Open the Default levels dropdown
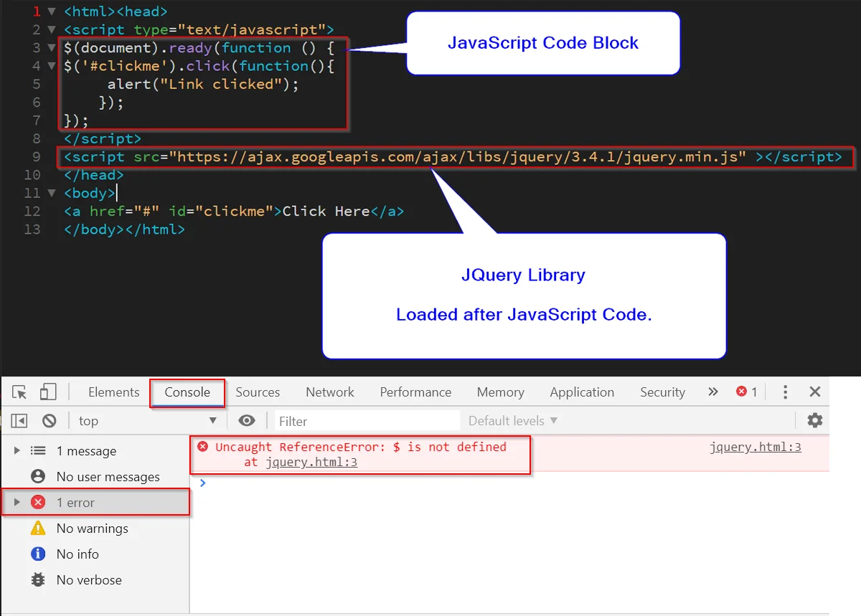The image size is (861, 616). coord(513,421)
